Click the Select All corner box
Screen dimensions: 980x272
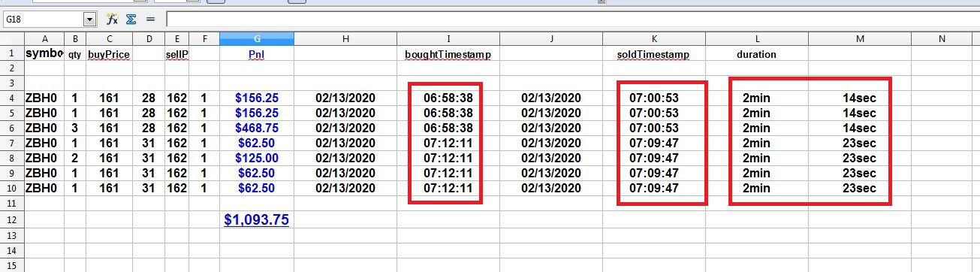[12, 38]
